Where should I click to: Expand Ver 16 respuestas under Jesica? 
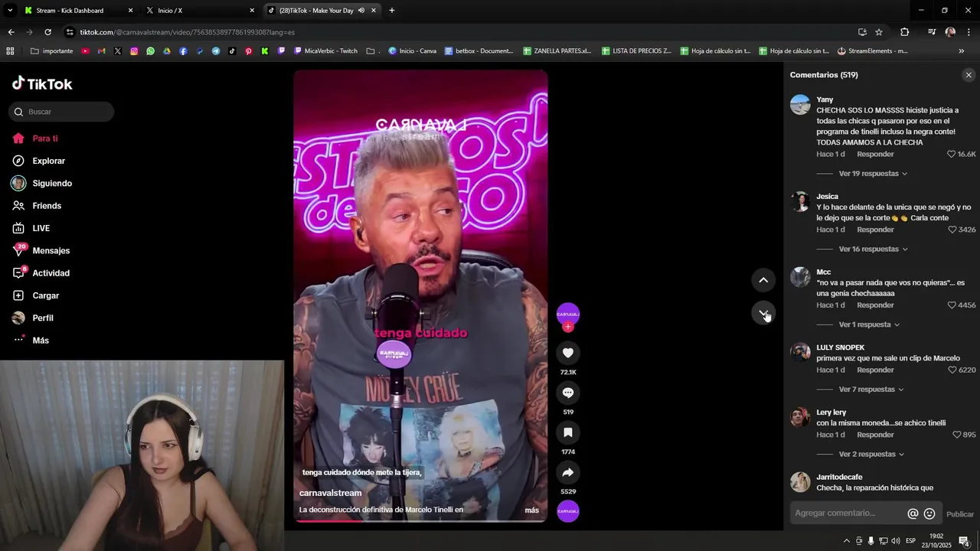click(x=873, y=249)
